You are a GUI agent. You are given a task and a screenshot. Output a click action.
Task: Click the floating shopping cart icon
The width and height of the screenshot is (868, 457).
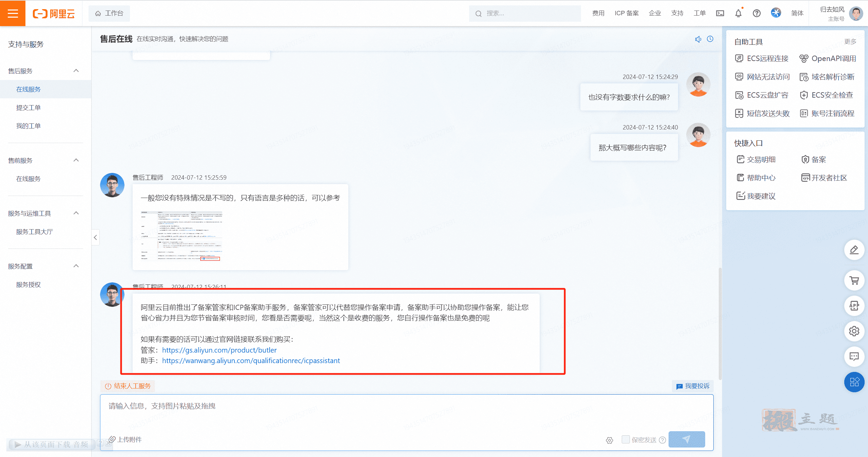[854, 280]
